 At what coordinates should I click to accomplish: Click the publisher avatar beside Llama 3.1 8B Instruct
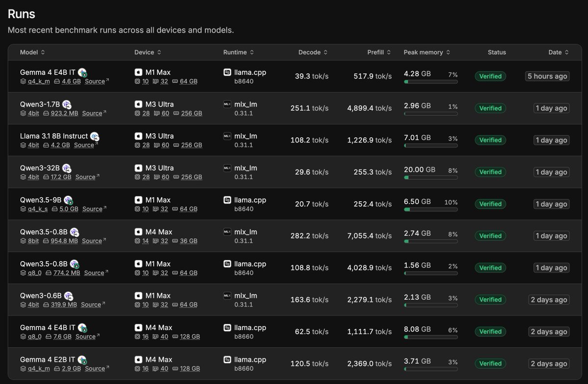tap(95, 136)
